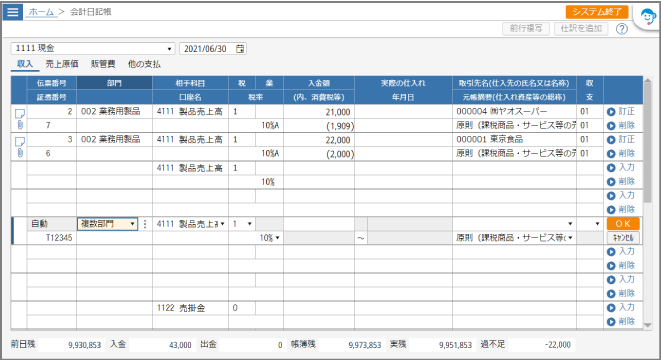661x360 pixels.
Task: Open the 原則 summary dropdown in edit row
Action: coord(570,238)
